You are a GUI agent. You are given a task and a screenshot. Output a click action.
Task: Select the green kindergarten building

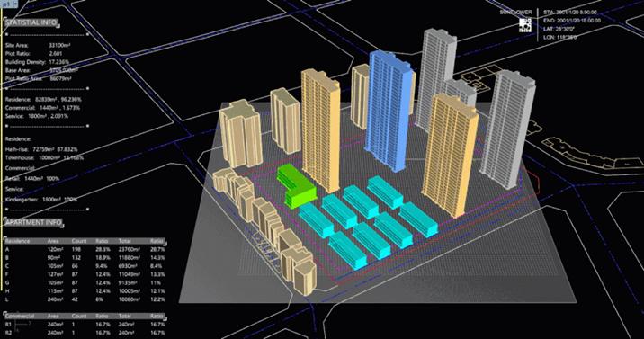click(295, 185)
